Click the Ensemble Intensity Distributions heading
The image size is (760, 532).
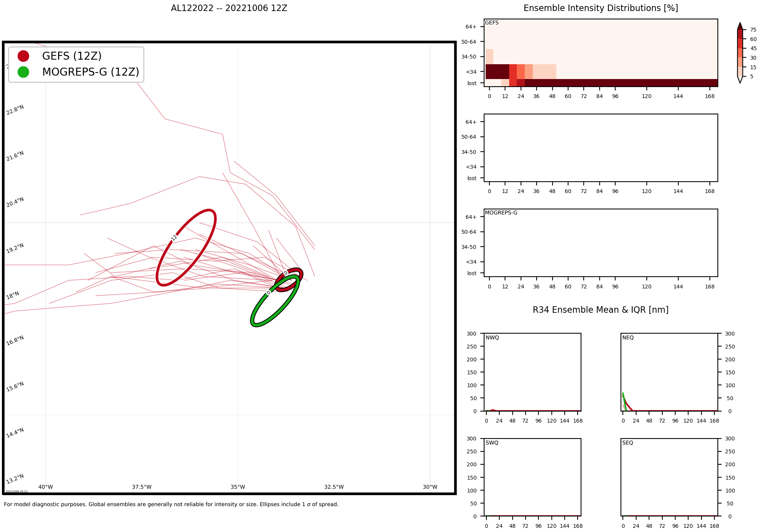coord(600,8)
